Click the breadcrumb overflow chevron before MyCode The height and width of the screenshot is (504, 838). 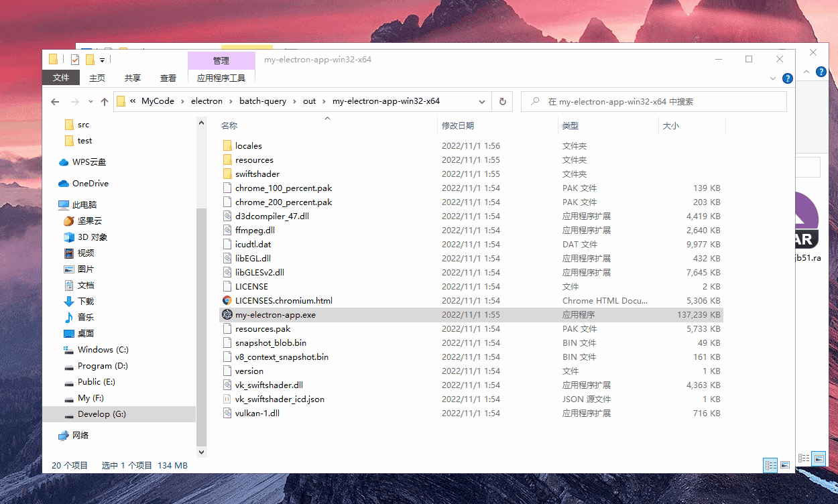133,101
